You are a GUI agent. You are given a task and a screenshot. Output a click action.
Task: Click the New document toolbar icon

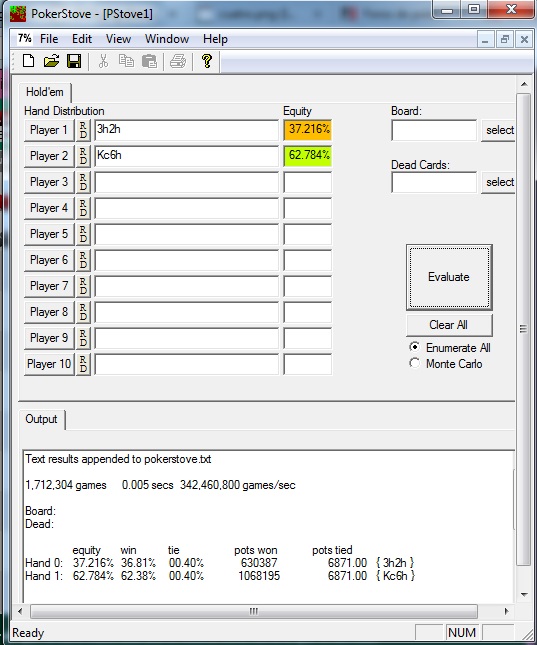(28, 61)
